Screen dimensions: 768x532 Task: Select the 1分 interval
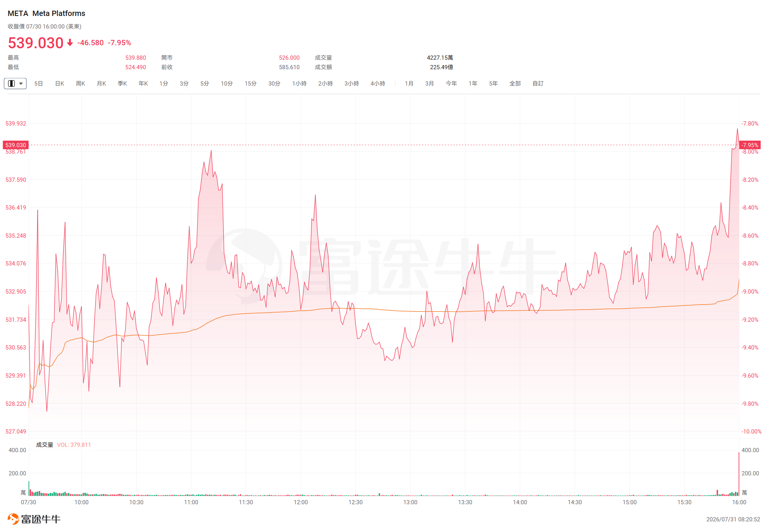pyautogui.click(x=164, y=83)
